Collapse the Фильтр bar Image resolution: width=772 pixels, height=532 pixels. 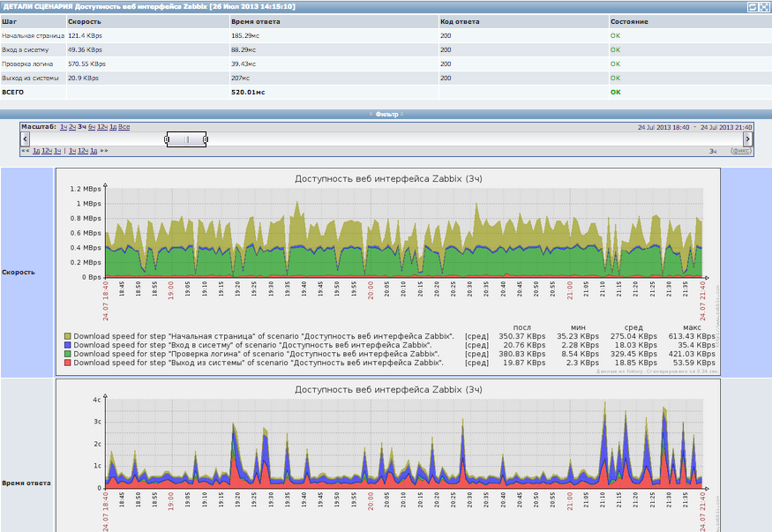pos(386,114)
